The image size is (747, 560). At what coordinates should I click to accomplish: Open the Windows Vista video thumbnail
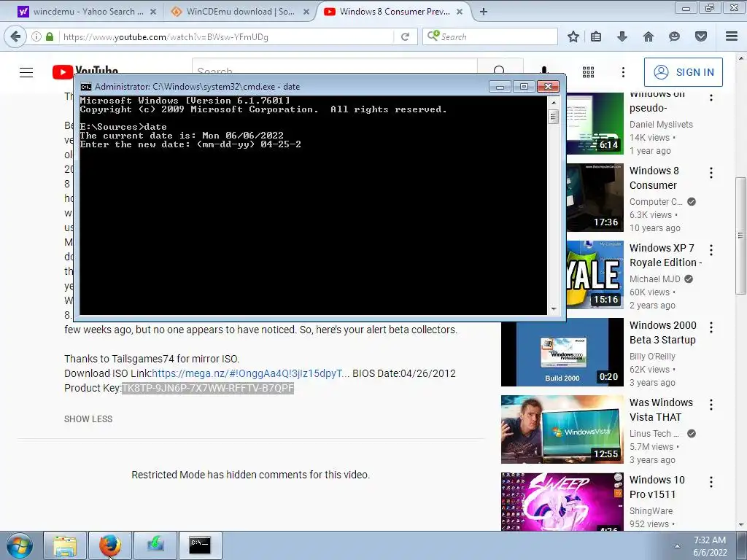562,429
